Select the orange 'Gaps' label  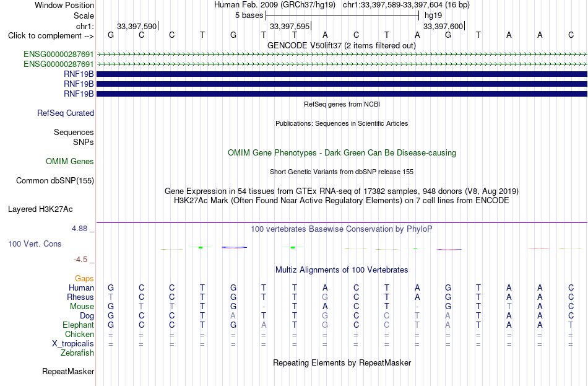(x=84, y=278)
